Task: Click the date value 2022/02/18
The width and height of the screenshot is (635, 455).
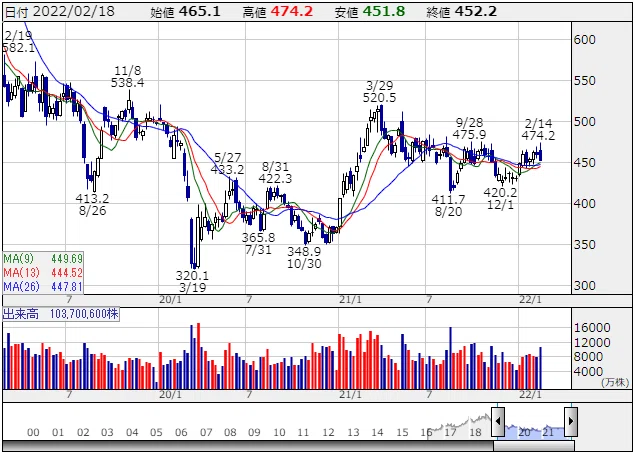Action: [x=74, y=11]
